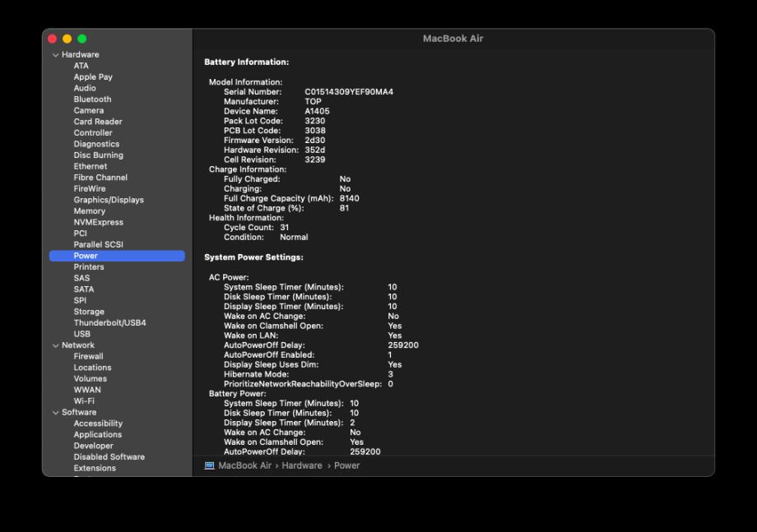Select the highlighted Power sidebar item

click(x=117, y=256)
